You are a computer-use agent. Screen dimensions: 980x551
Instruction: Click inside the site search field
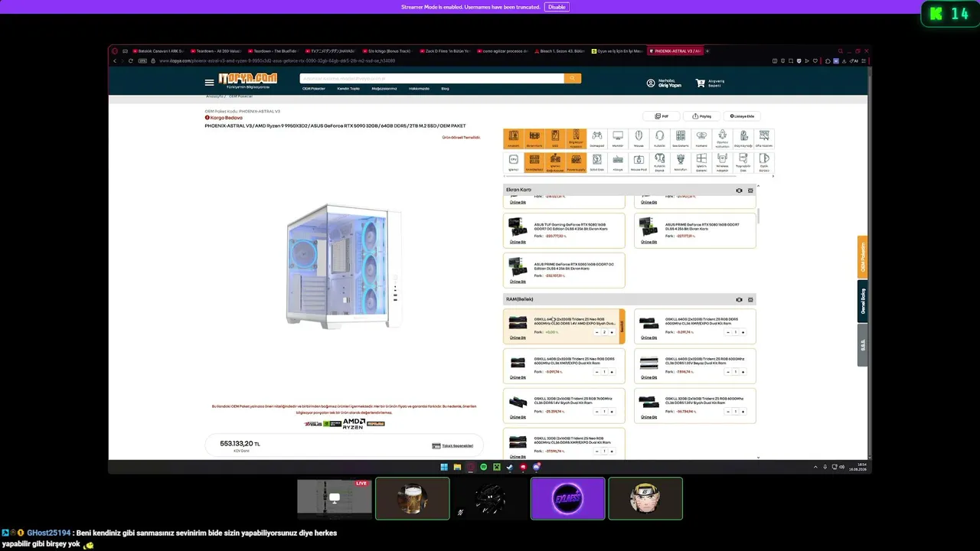432,78
